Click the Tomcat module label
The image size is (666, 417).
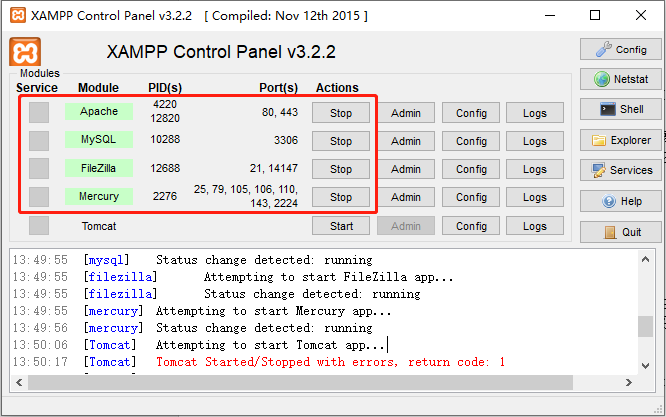pos(99,226)
